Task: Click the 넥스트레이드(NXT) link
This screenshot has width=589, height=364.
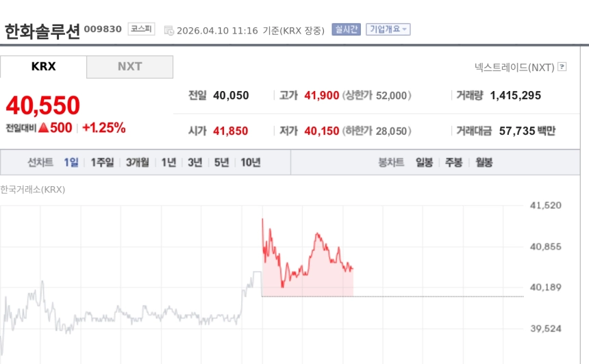Action: (x=514, y=67)
